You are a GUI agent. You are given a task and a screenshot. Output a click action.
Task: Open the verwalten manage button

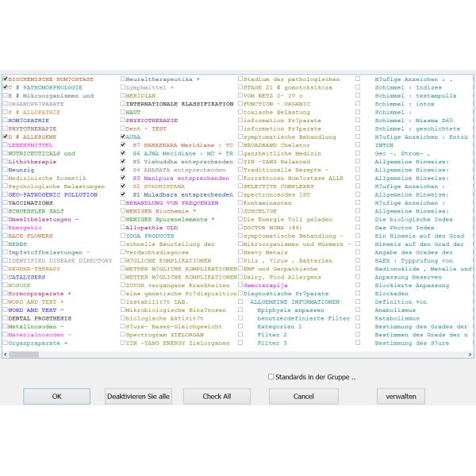(401, 396)
